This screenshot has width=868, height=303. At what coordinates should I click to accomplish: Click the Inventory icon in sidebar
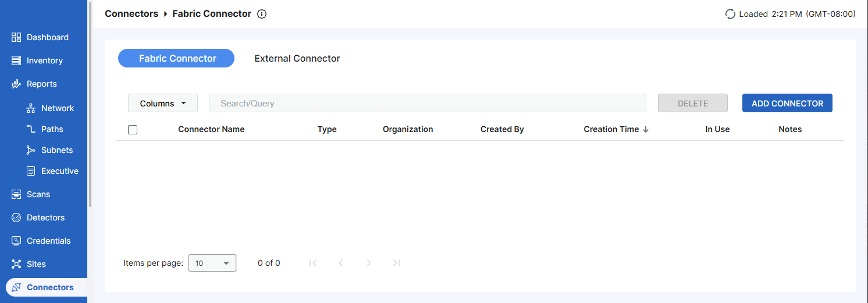16,60
